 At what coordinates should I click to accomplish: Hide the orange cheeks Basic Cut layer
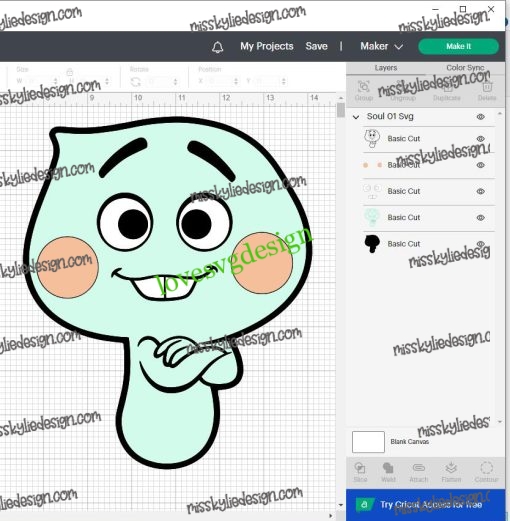[x=480, y=165]
